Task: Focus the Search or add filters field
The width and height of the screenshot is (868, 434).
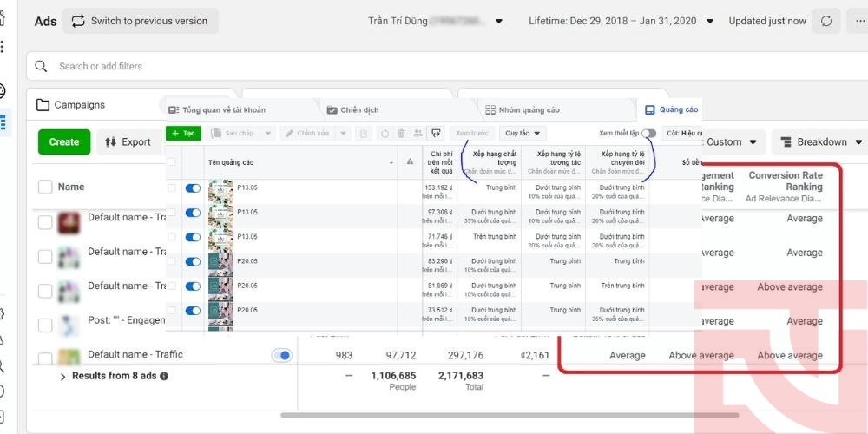Action: [447, 66]
